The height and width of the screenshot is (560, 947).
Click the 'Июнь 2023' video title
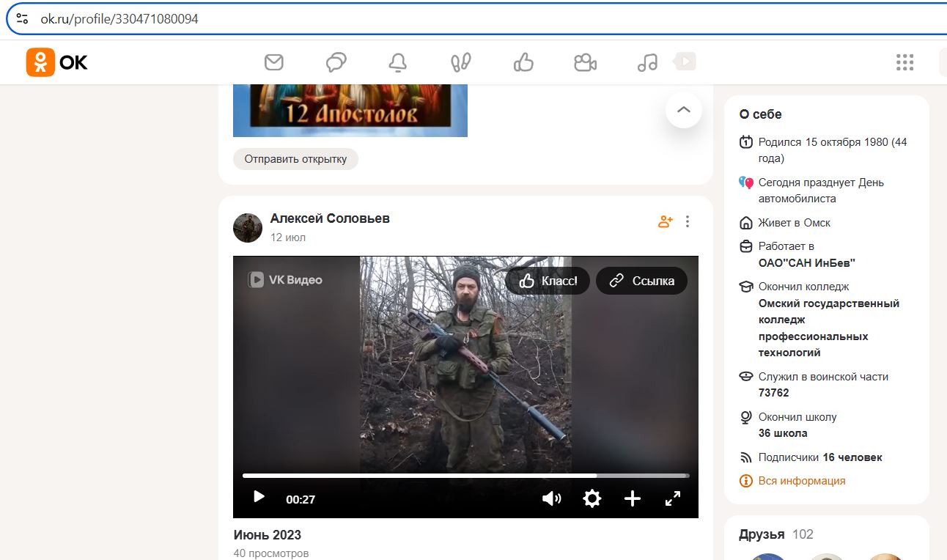click(x=268, y=534)
